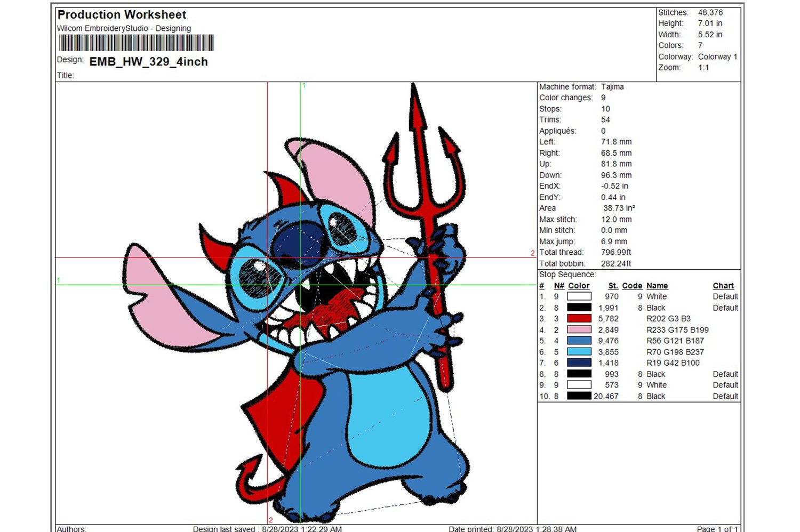Click the Color changes label

[566, 98]
